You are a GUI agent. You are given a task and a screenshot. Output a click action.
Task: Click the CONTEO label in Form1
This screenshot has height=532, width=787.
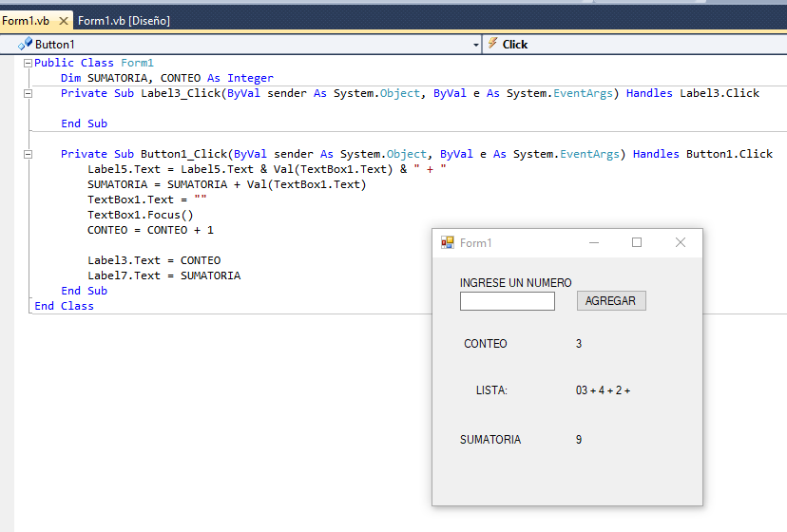486,343
